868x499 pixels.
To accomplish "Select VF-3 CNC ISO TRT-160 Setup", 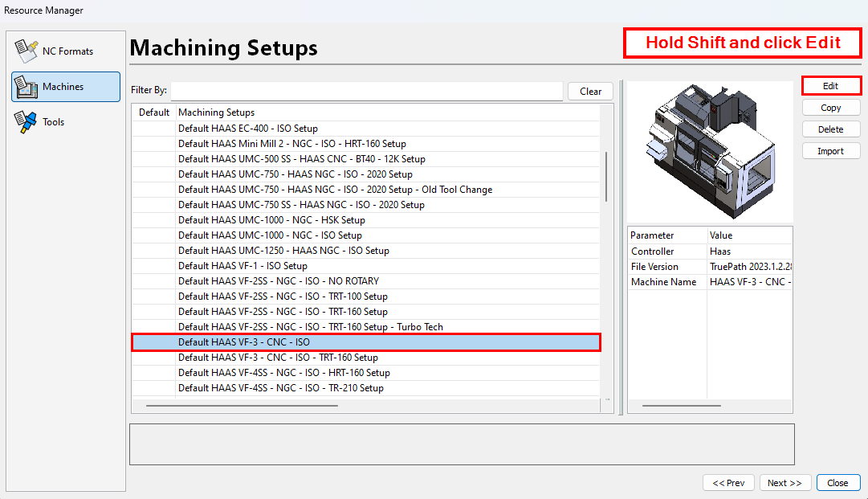I will [366, 358].
